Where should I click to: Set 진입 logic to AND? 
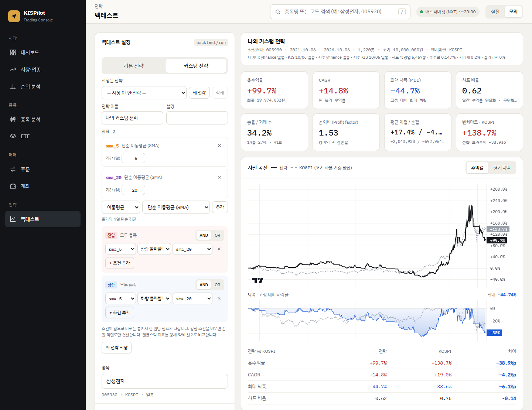click(204, 235)
